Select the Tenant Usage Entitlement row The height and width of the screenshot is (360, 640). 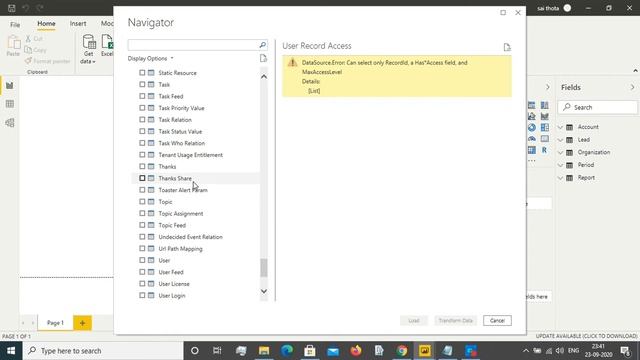195,155
